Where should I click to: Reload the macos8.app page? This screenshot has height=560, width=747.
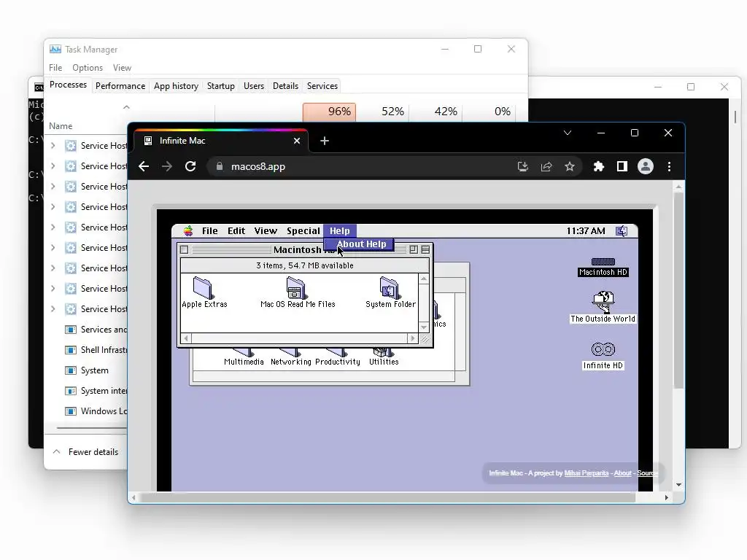coord(190,166)
